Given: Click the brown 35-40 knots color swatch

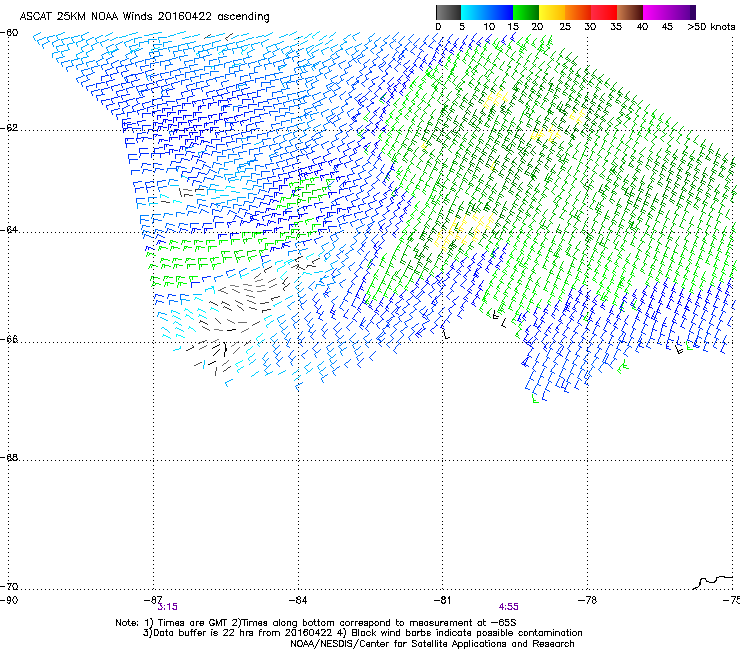Looking at the screenshot, I should (630, 12).
